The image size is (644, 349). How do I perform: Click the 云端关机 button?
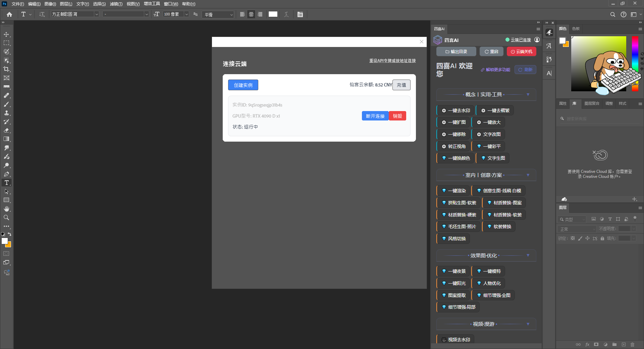coord(522,51)
